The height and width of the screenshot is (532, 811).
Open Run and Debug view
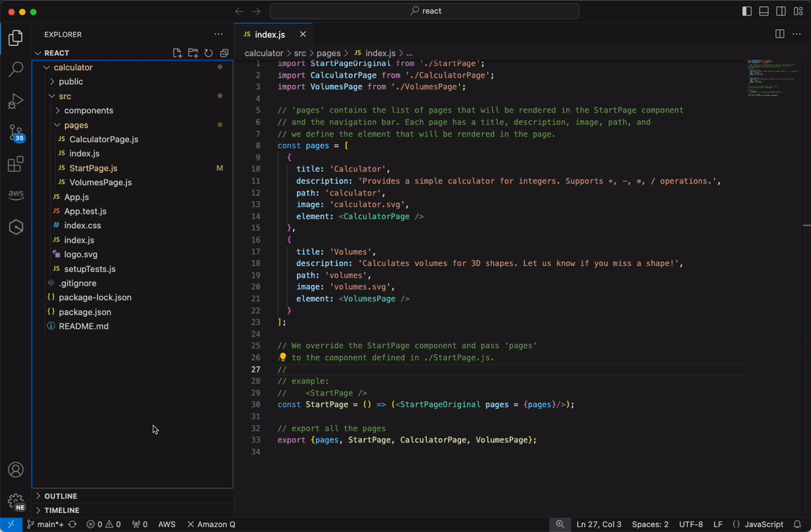point(15,101)
